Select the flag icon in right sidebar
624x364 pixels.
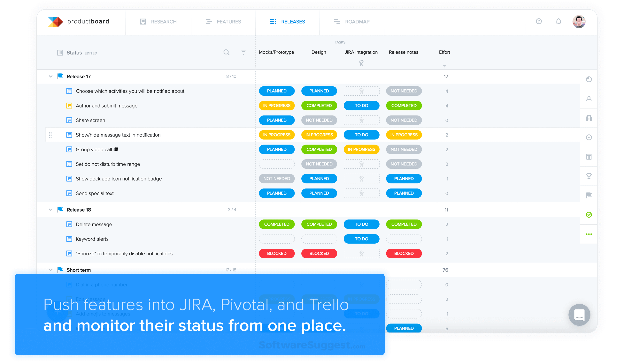pos(589,195)
